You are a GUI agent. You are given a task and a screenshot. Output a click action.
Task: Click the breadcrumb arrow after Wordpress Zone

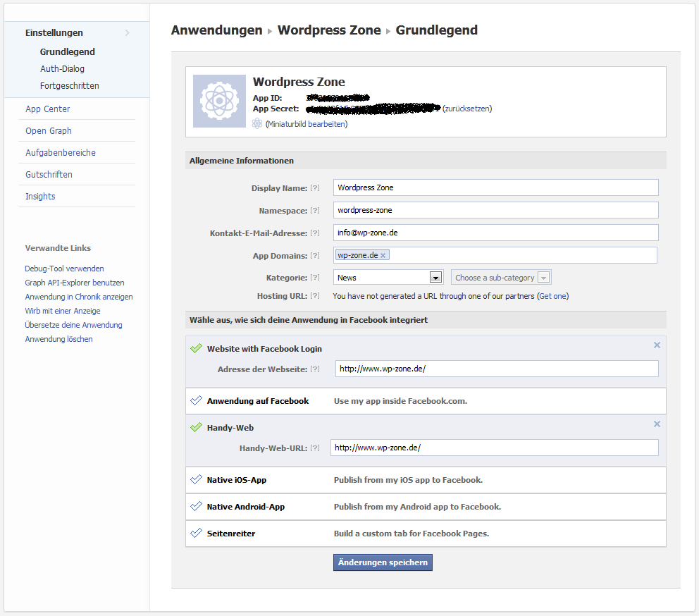388,31
